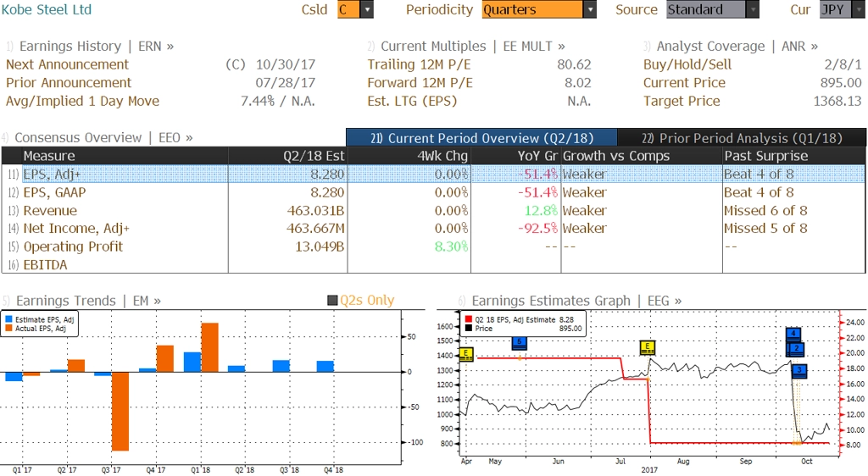Open Earnings Estimates Graph EEG link
This screenshot has height=476, width=868.
576,301
